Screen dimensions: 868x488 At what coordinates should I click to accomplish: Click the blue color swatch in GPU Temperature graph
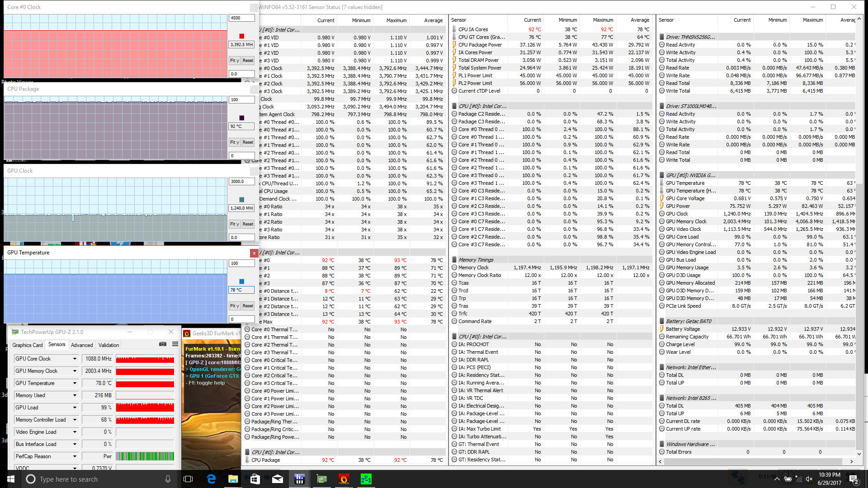242,282
